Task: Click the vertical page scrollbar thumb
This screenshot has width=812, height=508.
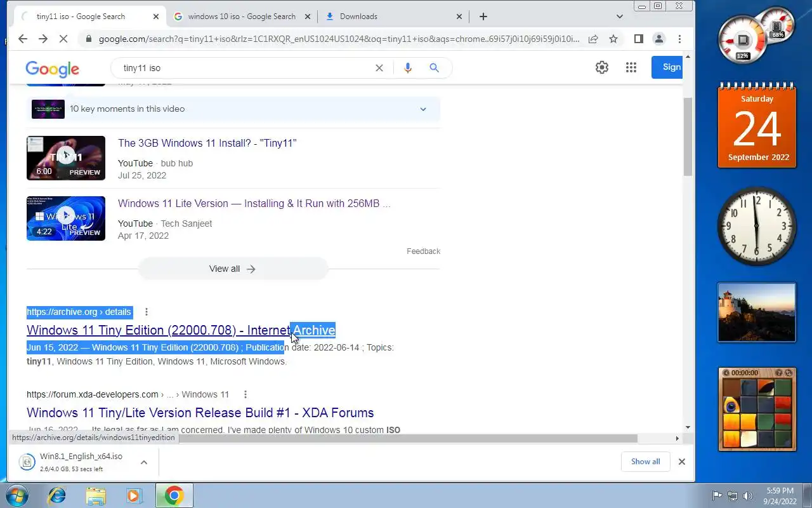Action: point(688,137)
